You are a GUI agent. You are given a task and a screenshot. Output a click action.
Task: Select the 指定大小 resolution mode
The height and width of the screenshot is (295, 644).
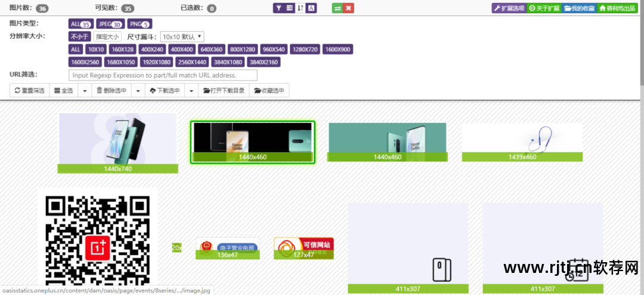click(107, 36)
